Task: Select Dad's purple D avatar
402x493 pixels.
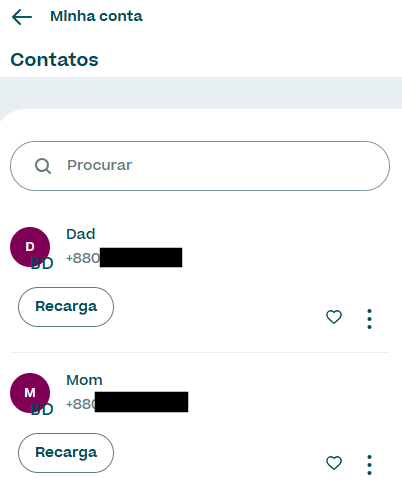Action: (30, 247)
